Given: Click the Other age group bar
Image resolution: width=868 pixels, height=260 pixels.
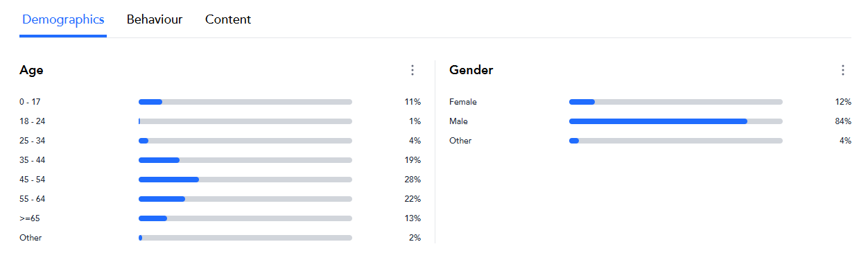Looking at the screenshot, I should tap(245, 238).
